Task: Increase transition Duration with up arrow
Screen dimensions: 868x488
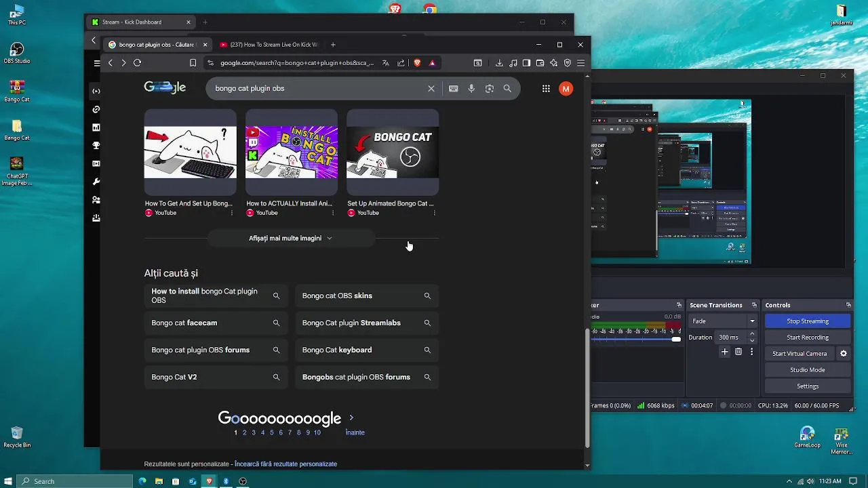Action: [x=751, y=334]
